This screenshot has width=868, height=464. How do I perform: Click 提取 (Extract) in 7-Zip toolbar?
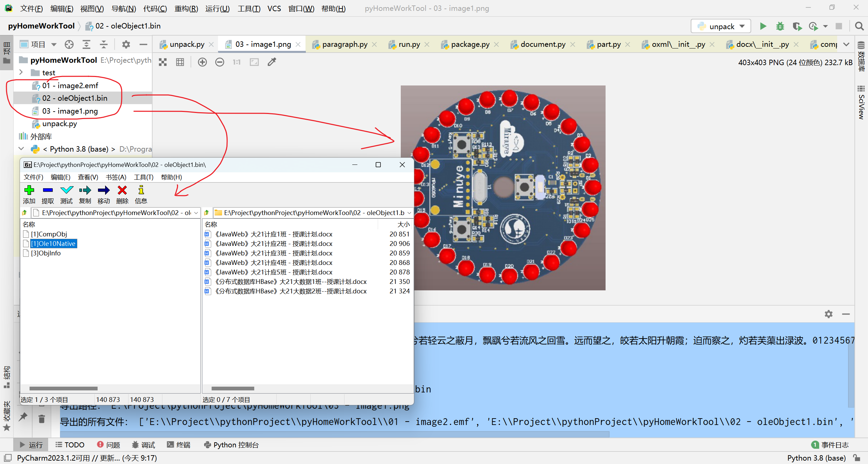(48, 195)
